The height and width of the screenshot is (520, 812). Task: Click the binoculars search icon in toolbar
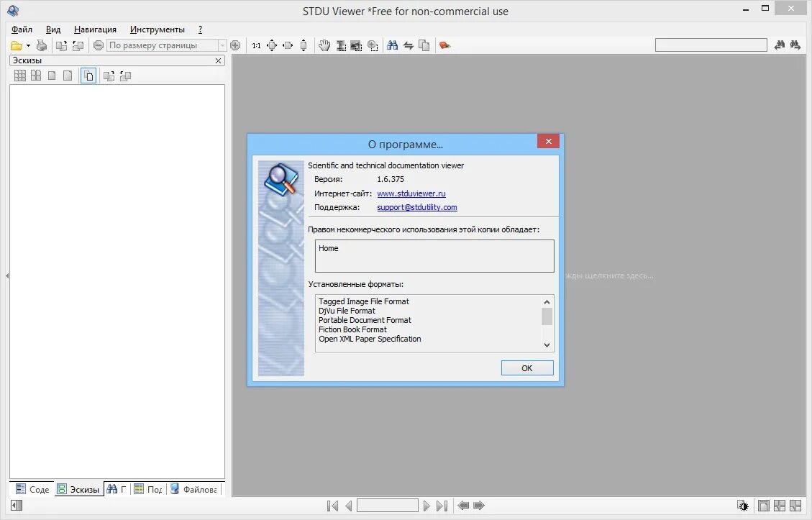coord(393,45)
